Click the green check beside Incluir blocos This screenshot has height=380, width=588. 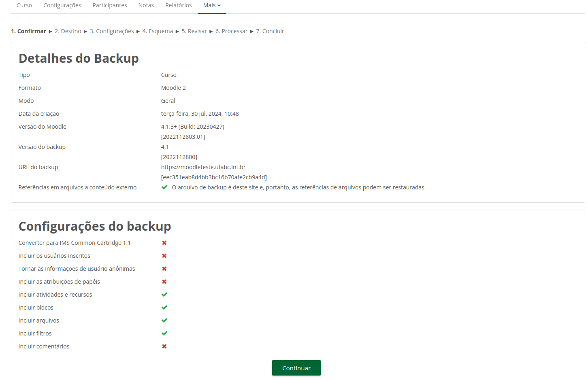tap(164, 307)
